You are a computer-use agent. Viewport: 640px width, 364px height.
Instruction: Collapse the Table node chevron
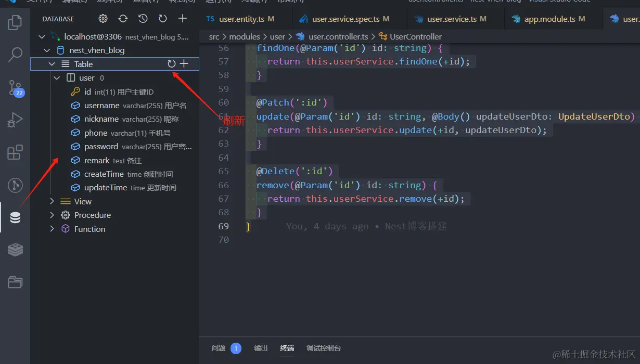tap(52, 64)
